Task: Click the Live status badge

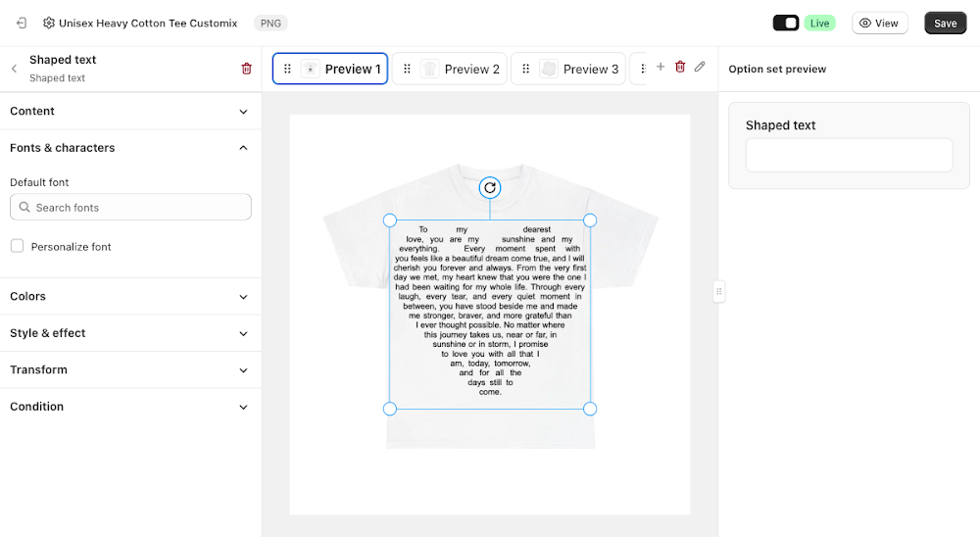Action: (x=819, y=24)
